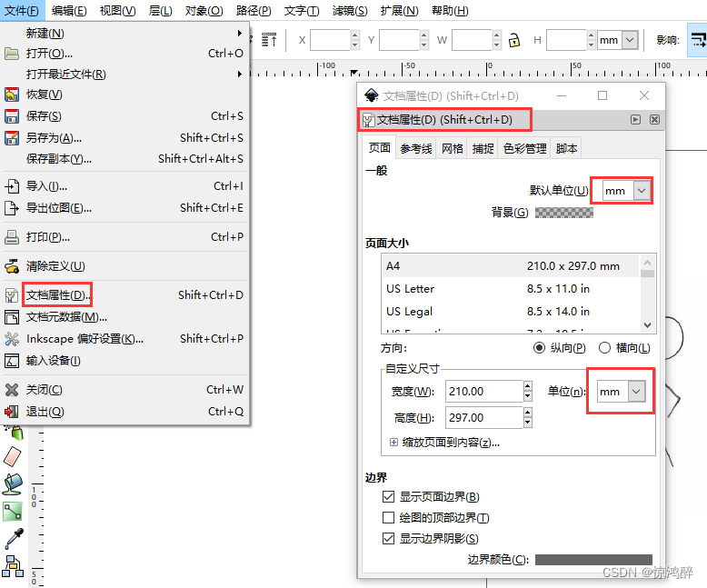Image resolution: width=707 pixels, height=588 pixels.
Task: Click the dialog iconify arrow button
Action: tap(635, 119)
